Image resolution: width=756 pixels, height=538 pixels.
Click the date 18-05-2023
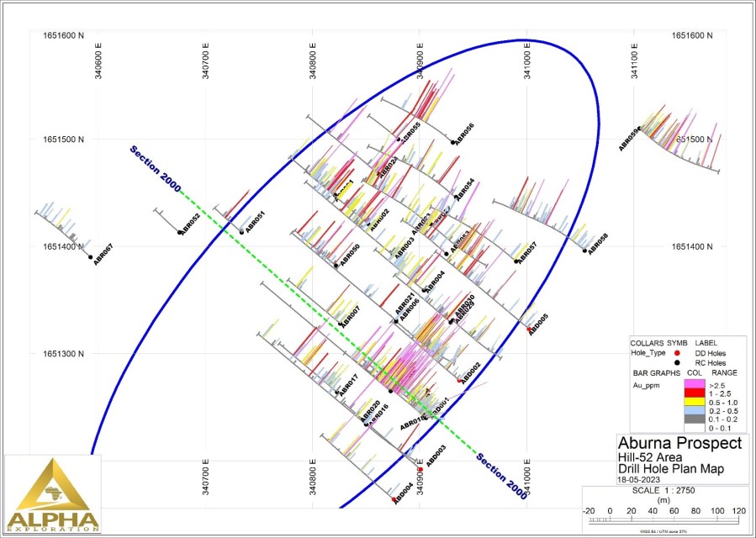point(639,480)
